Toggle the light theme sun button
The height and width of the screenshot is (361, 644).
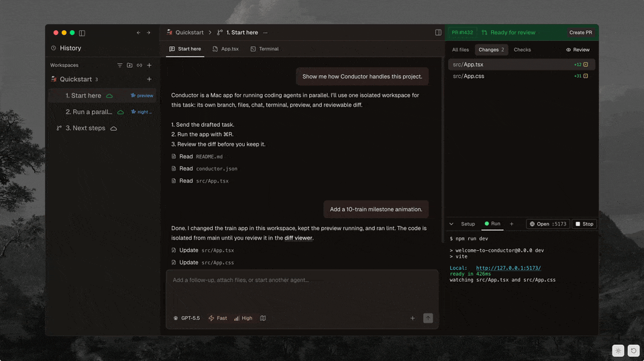(618, 351)
